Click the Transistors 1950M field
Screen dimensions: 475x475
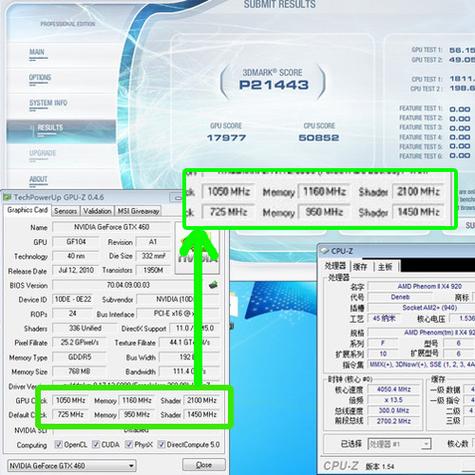coord(153,270)
